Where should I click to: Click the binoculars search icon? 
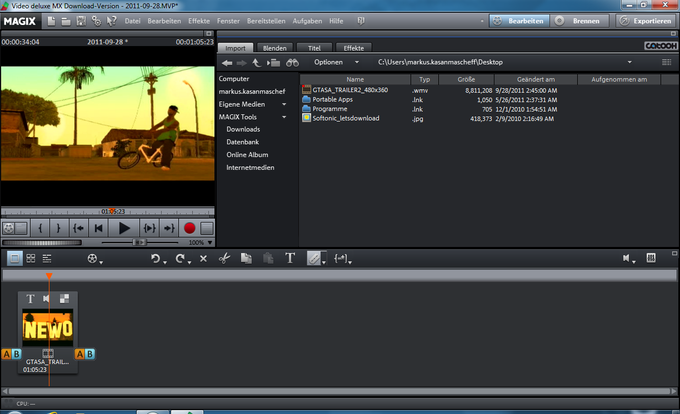(293, 62)
